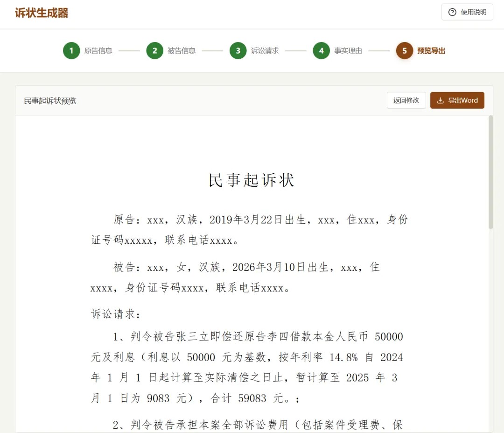Viewport: 504px width, 433px height.
Task: Open the 被告信息 step label
Action: 181,50
